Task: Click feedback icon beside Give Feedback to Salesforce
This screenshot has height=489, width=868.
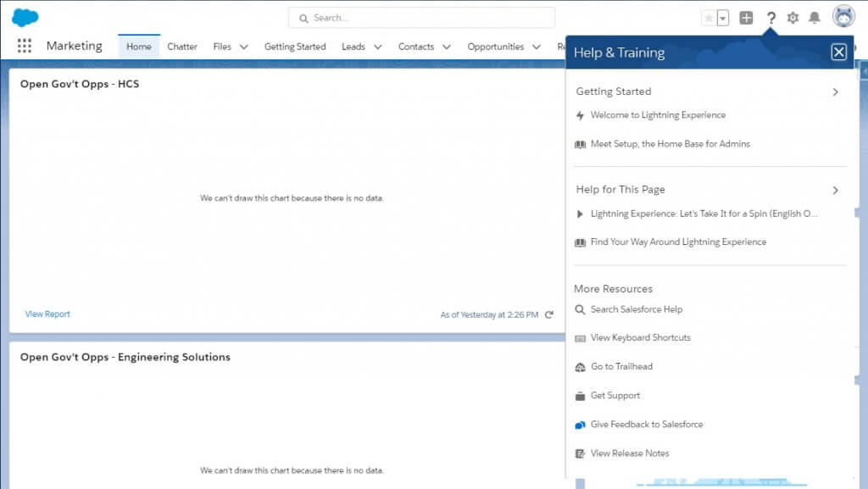Action: [x=580, y=425]
